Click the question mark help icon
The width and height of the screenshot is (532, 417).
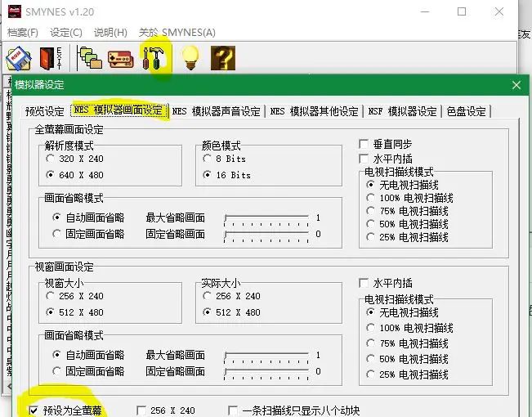pyautogui.click(x=223, y=58)
